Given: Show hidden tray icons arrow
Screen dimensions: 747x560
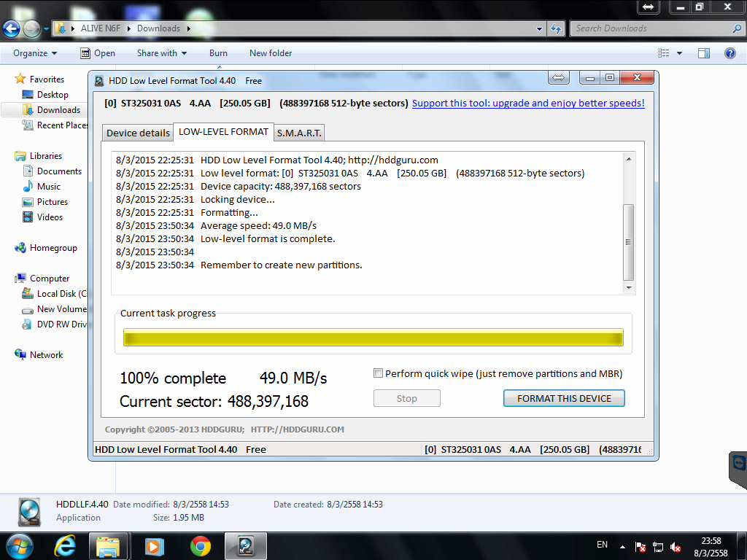Looking at the screenshot, I should pos(622,547).
